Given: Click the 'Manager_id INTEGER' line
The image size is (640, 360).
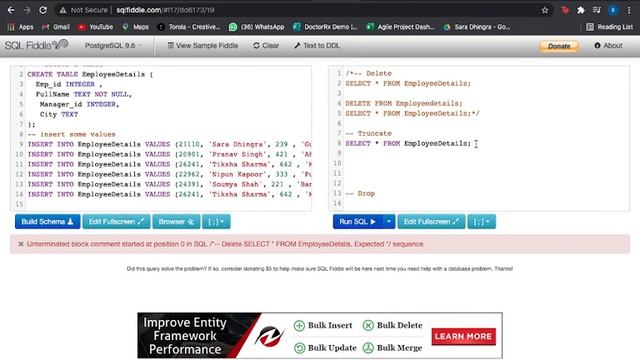Looking at the screenshot, I should click(x=80, y=104).
